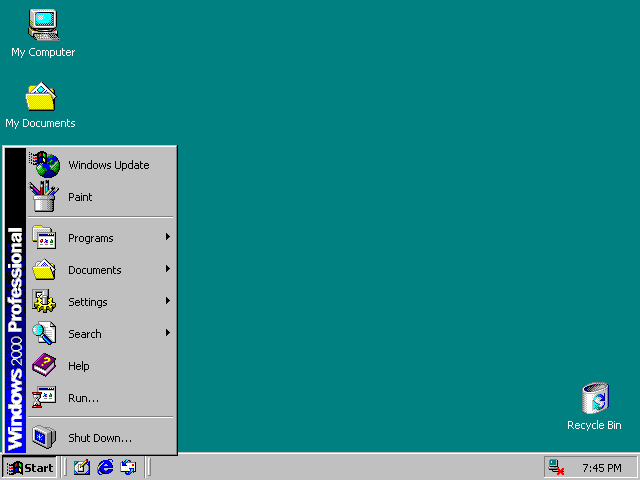
Task: Launch Outlook Express from Quick Launch
Action: [x=128, y=467]
